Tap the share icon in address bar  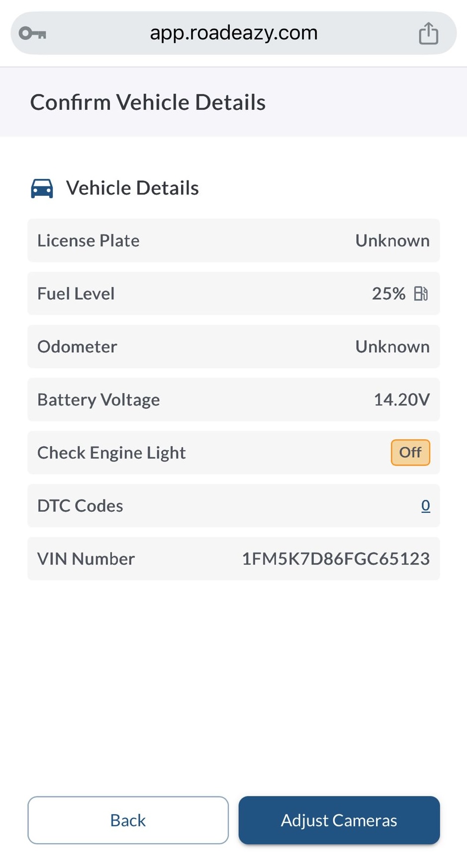click(428, 33)
